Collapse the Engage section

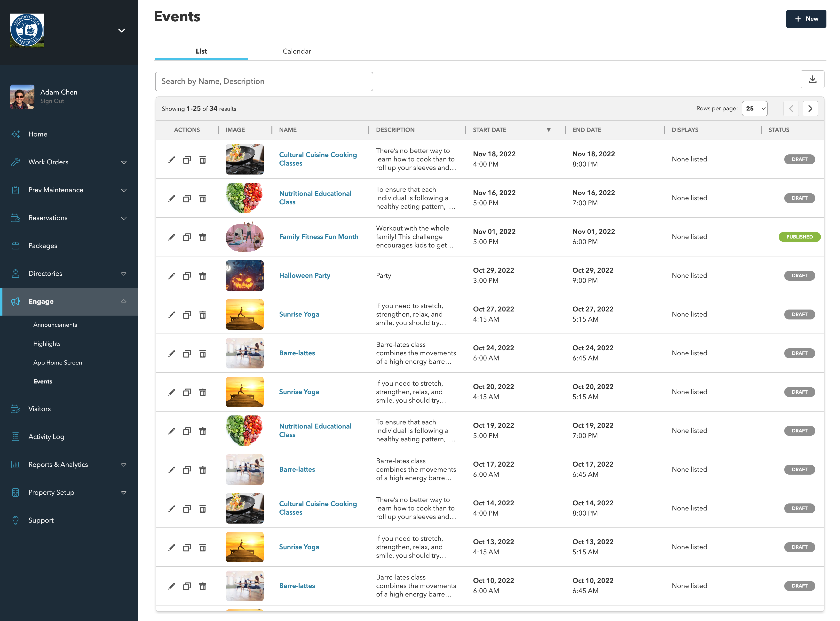[x=124, y=301]
